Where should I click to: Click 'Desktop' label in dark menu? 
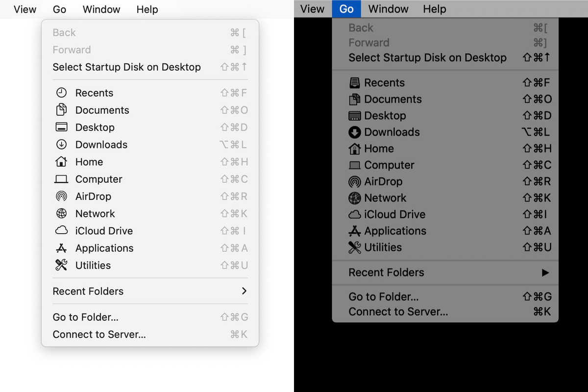(x=385, y=116)
